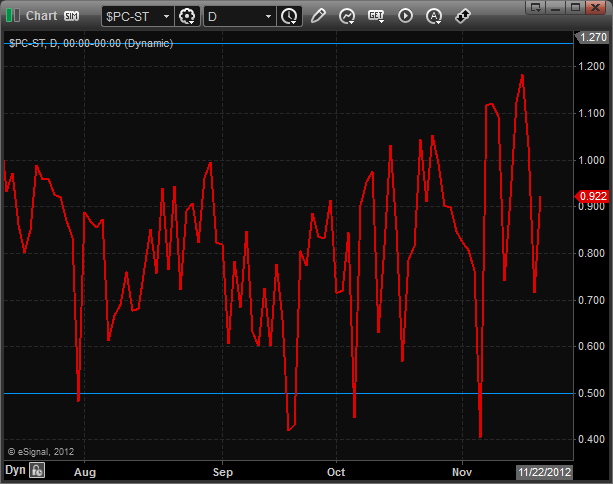
Task: Click the green chart link bars icon
Action: (13, 16)
